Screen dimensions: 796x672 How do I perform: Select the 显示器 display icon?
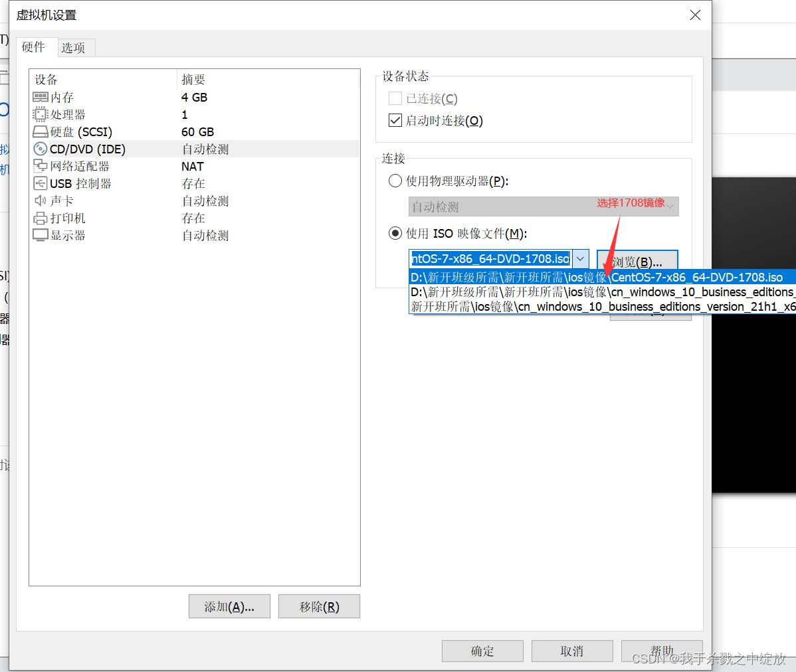pyautogui.click(x=41, y=235)
